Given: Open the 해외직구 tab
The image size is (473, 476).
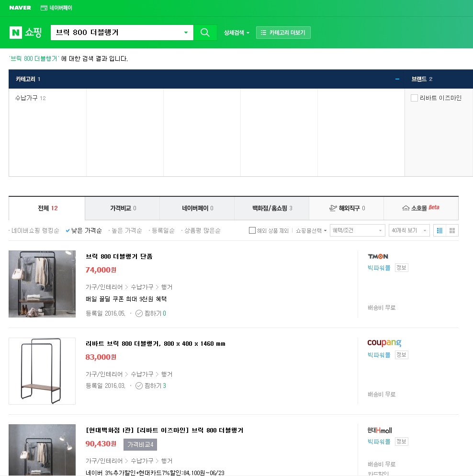Looking at the screenshot, I should point(346,208).
